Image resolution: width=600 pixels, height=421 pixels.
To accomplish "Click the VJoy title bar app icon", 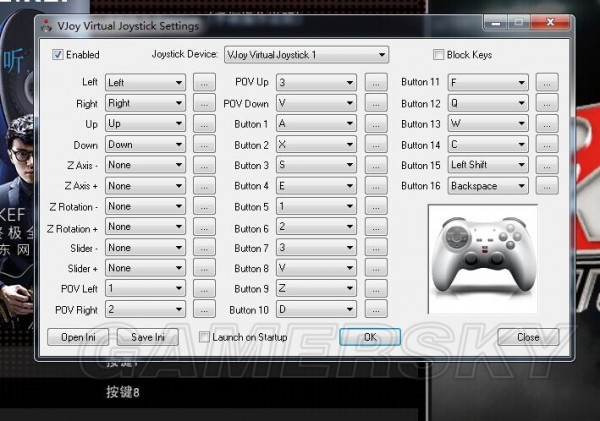I will [46, 26].
